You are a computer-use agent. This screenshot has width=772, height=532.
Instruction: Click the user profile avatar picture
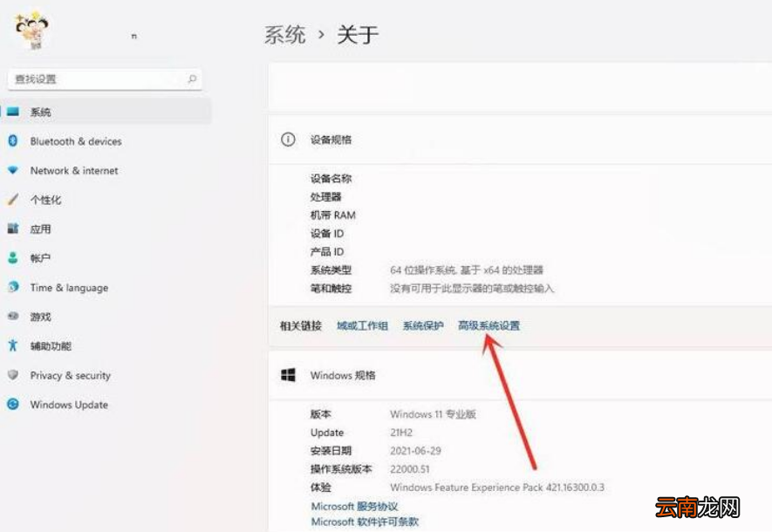pos(32,31)
